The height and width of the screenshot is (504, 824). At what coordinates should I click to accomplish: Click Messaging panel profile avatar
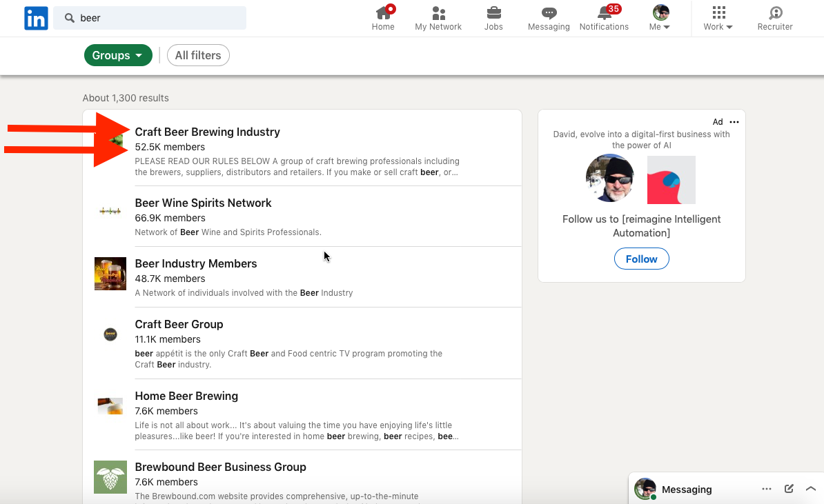tap(645, 489)
